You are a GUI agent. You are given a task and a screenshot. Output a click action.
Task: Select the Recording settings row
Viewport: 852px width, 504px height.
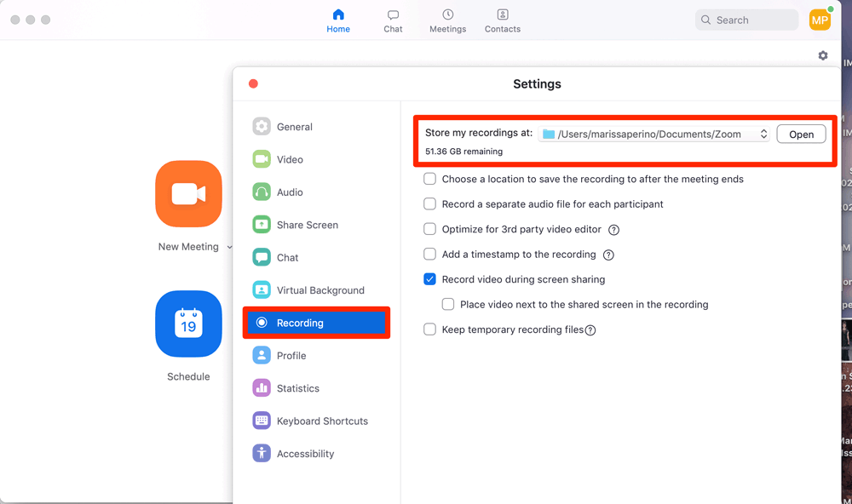pos(316,323)
